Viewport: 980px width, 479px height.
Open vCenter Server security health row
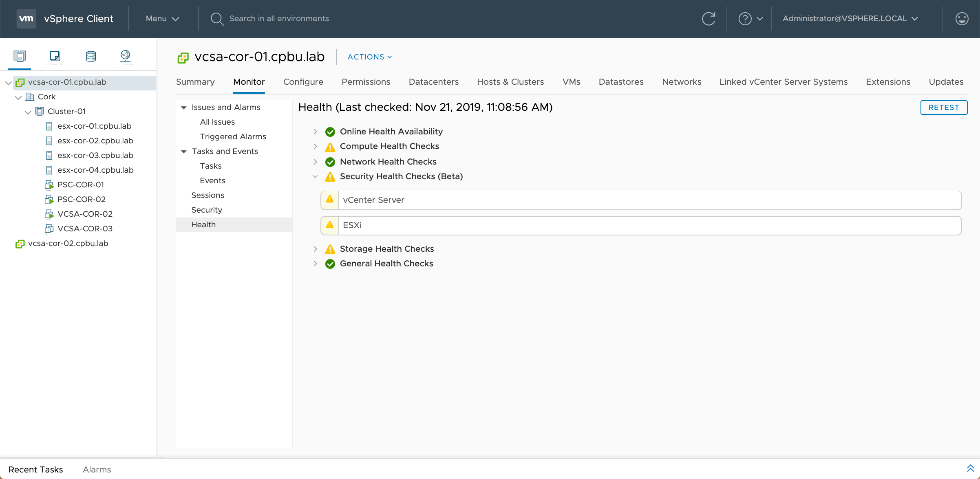[641, 200]
